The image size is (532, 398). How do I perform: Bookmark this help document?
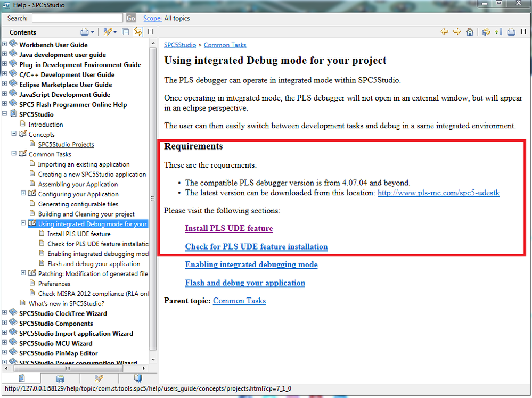click(498, 31)
